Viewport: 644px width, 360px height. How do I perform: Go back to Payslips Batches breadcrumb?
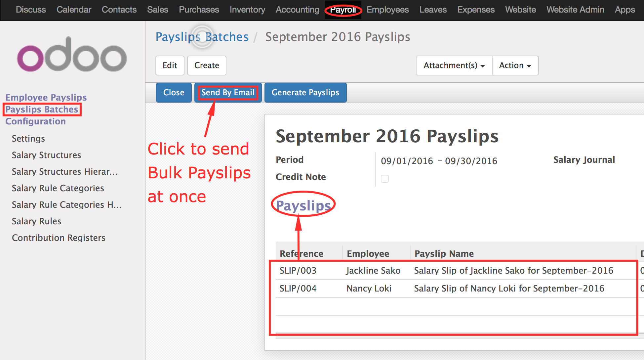[202, 37]
